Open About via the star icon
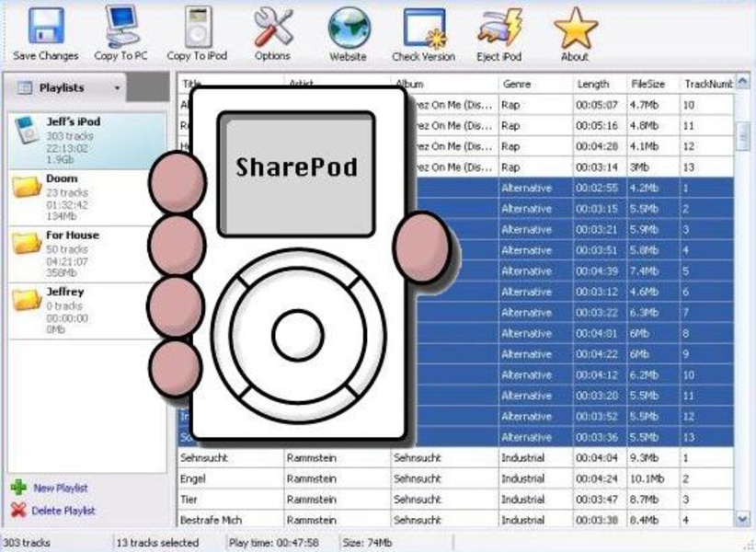Viewport: 756px width, 552px height. point(575,28)
